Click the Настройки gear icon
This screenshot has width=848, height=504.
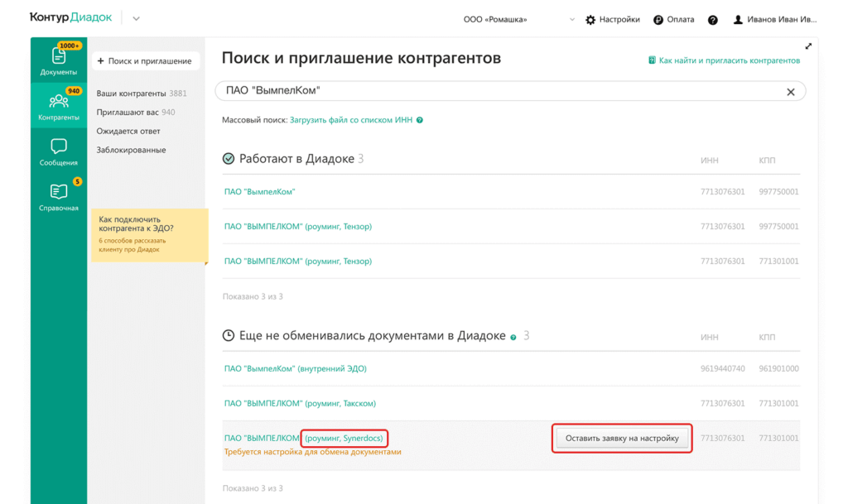[x=590, y=20]
